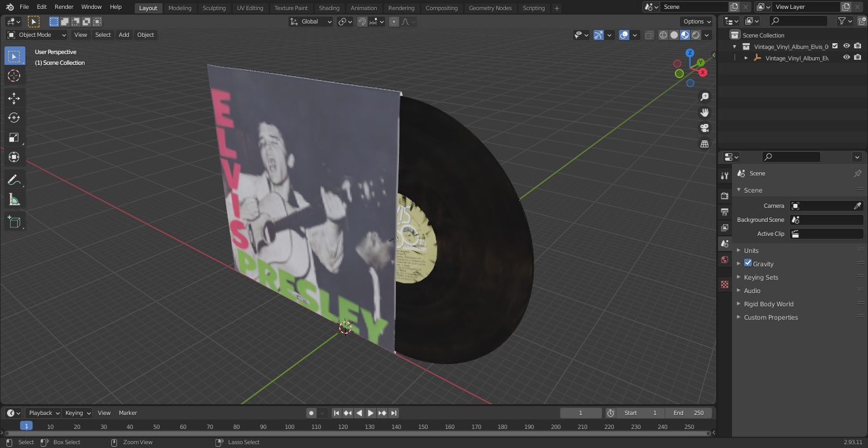Select the Annotate tool
The width and height of the screenshot is (868, 448).
(14, 180)
